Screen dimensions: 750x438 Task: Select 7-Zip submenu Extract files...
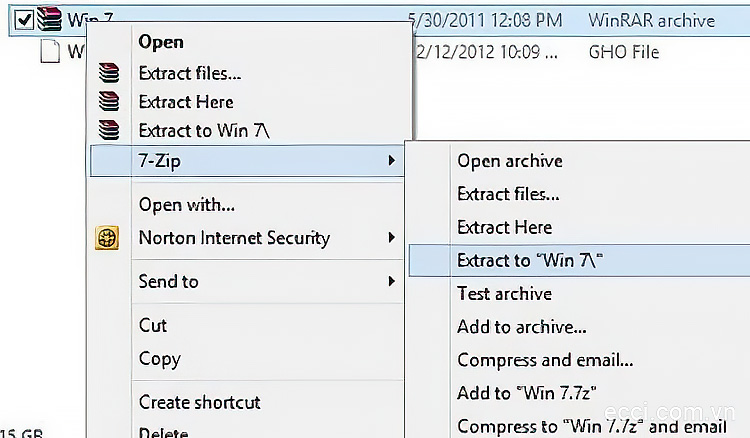(508, 194)
